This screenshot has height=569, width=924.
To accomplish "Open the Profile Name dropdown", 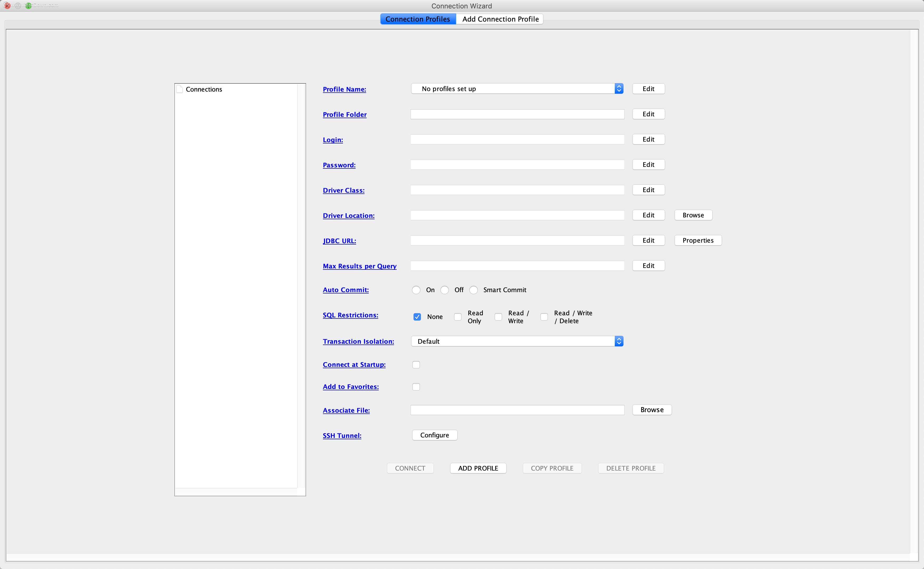I will click(x=517, y=89).
